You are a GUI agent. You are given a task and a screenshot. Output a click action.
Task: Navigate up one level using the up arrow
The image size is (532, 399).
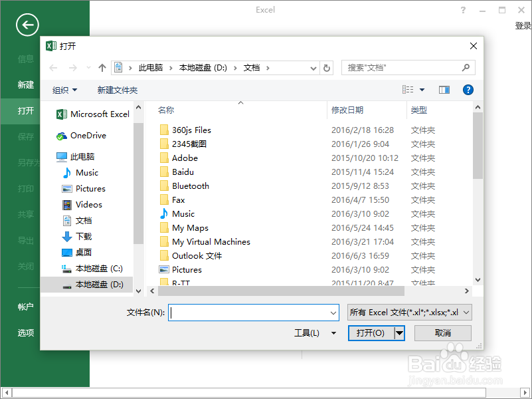[x=102, y=67]
